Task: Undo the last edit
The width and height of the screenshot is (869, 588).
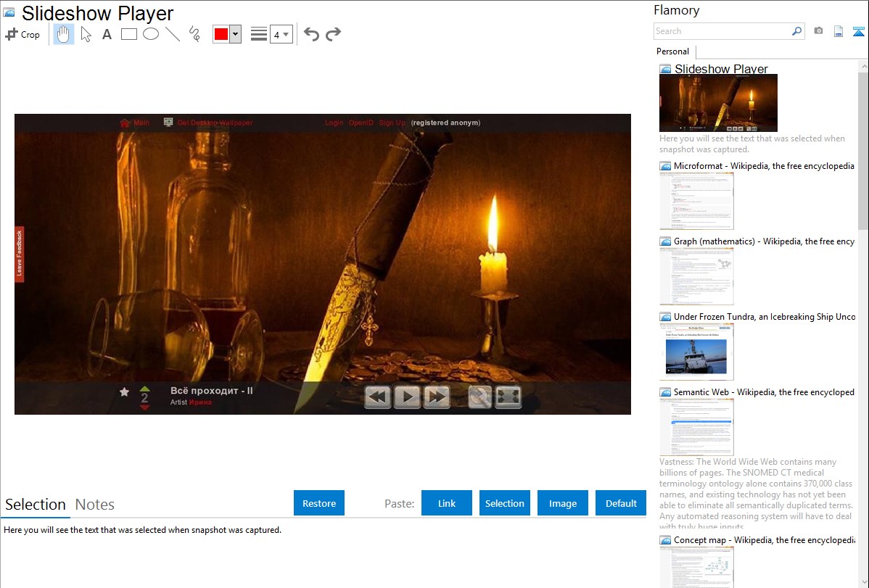Action: coord(311,34)
